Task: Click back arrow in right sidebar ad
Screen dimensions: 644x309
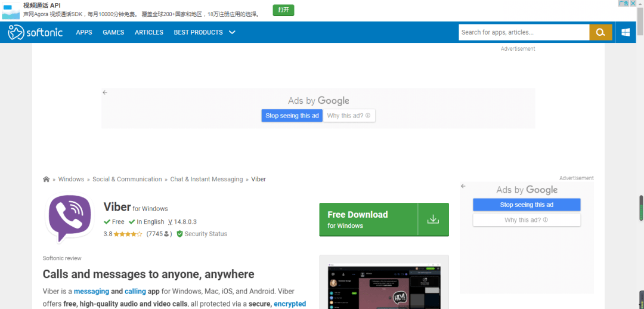Action: [x=463, y=186]
